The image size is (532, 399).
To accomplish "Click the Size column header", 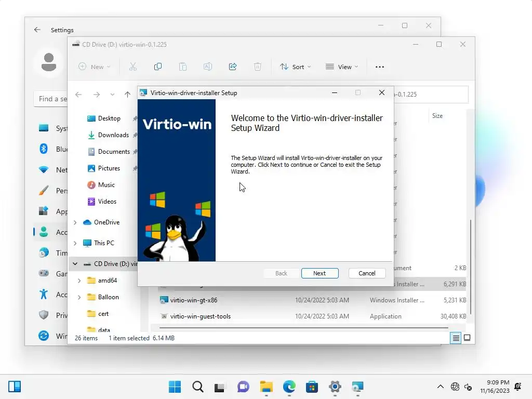I will [437, 116].
